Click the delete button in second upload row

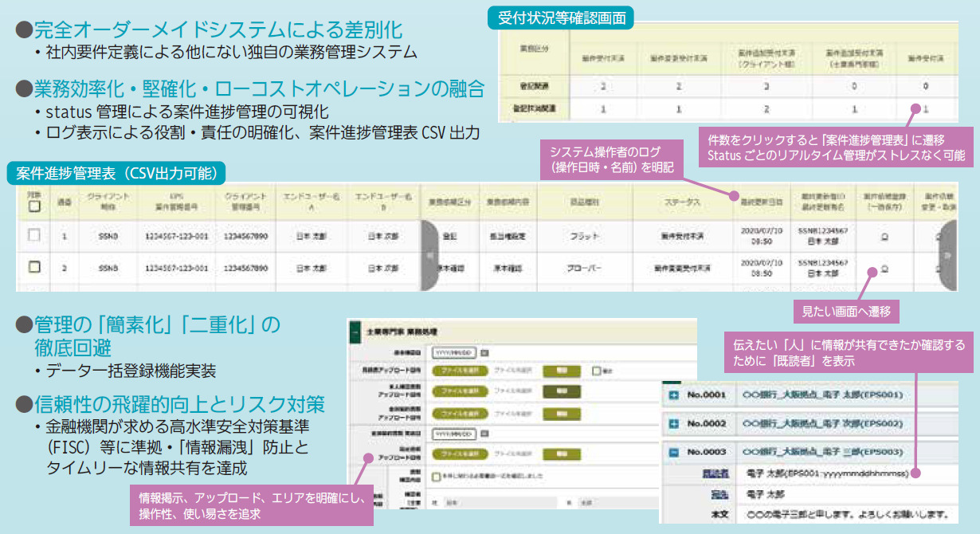pos(562,391)
